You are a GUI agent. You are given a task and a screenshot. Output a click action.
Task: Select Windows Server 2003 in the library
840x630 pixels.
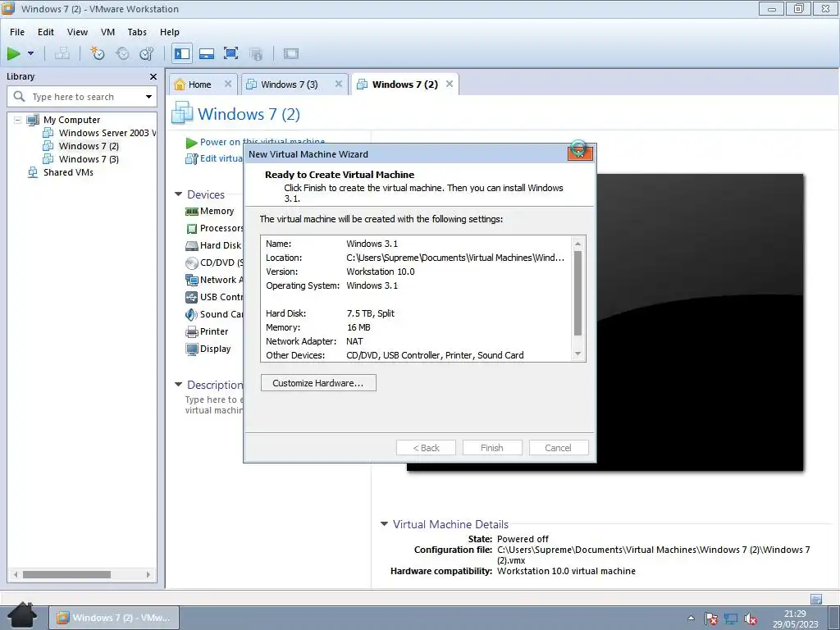101,133
